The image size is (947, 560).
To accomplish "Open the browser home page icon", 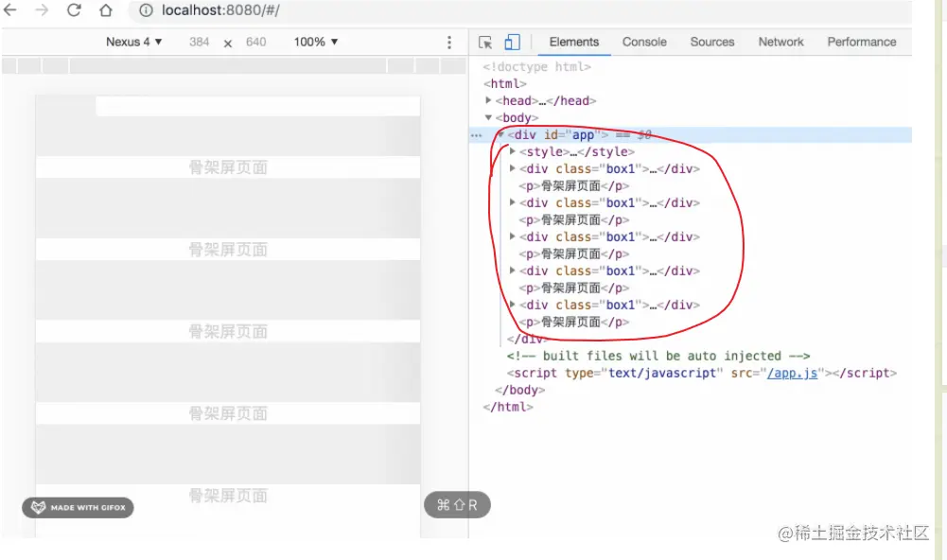I will 106,10.
